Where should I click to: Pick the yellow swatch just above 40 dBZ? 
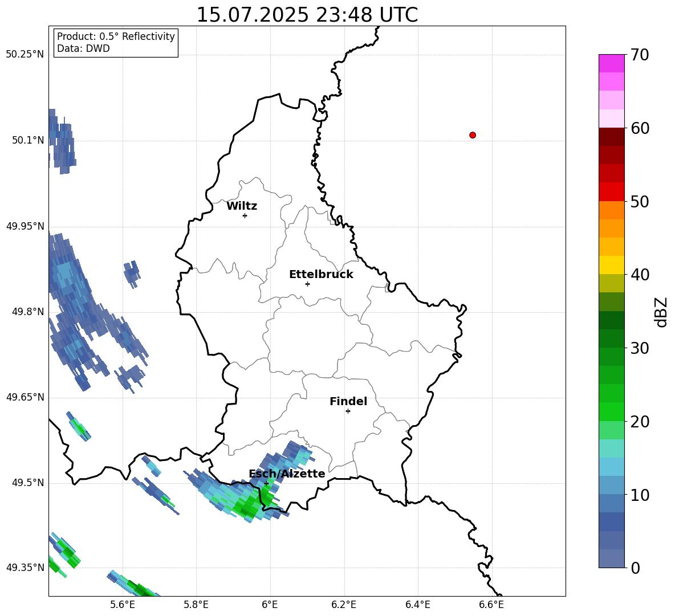pyautogui.click(x=611, y=265)
